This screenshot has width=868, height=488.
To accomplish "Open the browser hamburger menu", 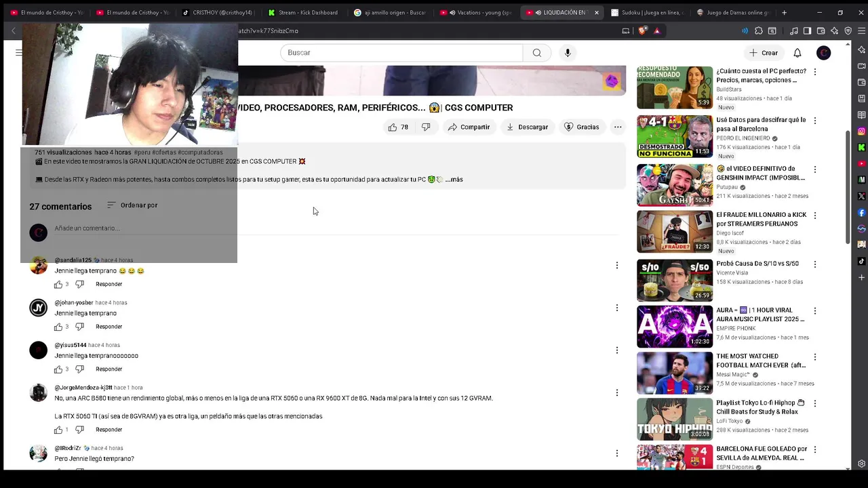I will [861, 30].
